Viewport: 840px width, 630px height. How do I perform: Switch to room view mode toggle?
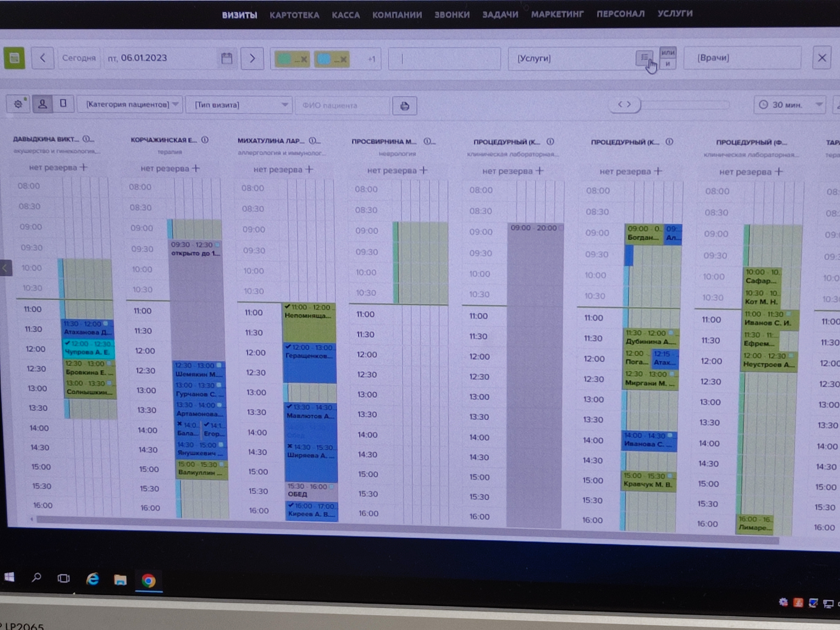point(63,103)
